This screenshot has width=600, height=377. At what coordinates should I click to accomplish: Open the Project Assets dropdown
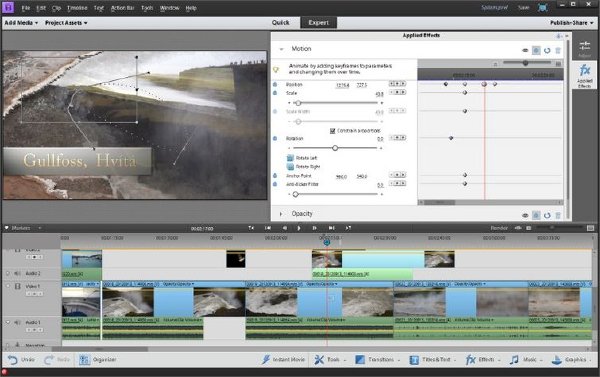[66, 23]
